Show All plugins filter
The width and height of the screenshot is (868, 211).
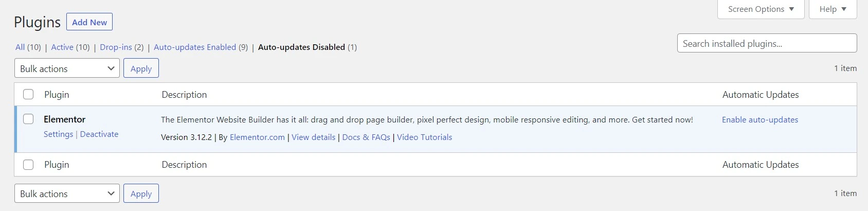[20, 47]
